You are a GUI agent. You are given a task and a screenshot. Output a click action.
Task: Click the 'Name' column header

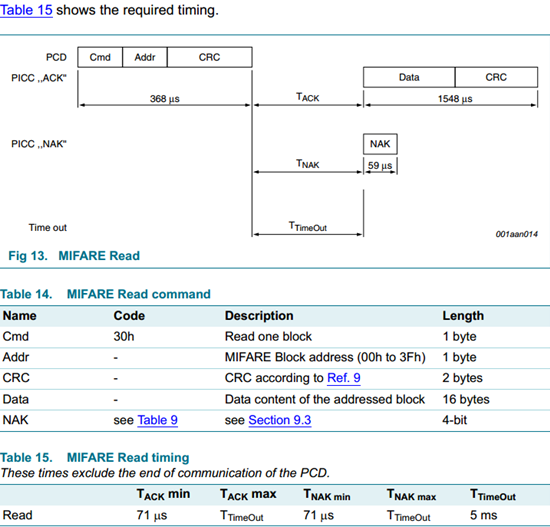(x=20, y=316)
